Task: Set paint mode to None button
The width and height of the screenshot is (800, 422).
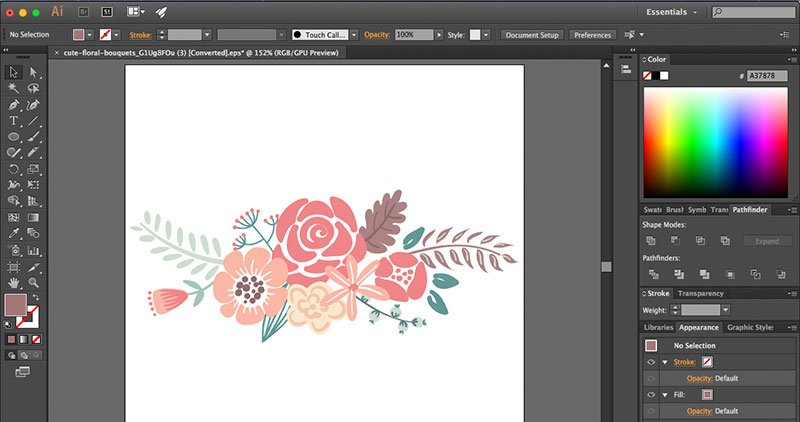Action: coord(36,339)
